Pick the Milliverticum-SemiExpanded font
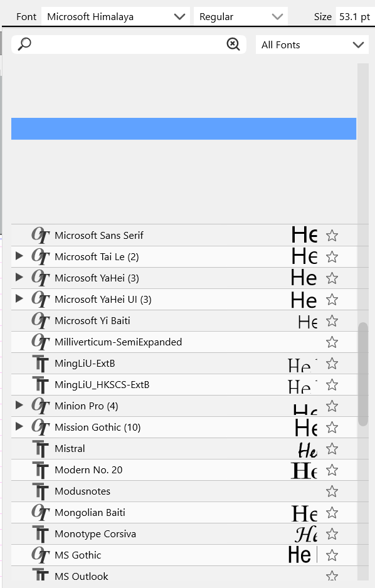The image size is (375, 588). (118, 342)
